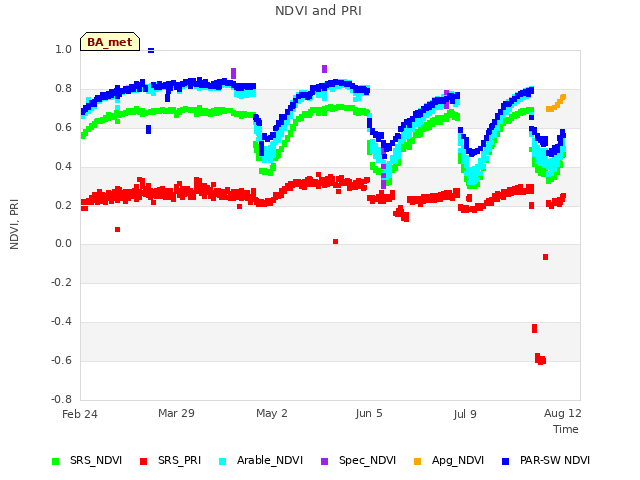The image size is (640, 480).
Task: Click the x-axis title Time
Action: 566,429
